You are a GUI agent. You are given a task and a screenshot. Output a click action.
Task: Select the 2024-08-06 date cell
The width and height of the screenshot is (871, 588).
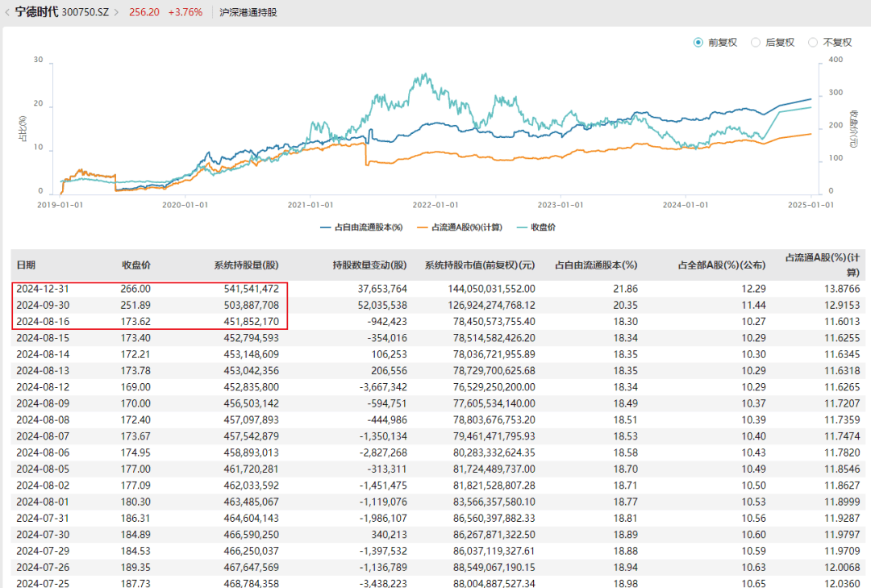tap(43, 452)
